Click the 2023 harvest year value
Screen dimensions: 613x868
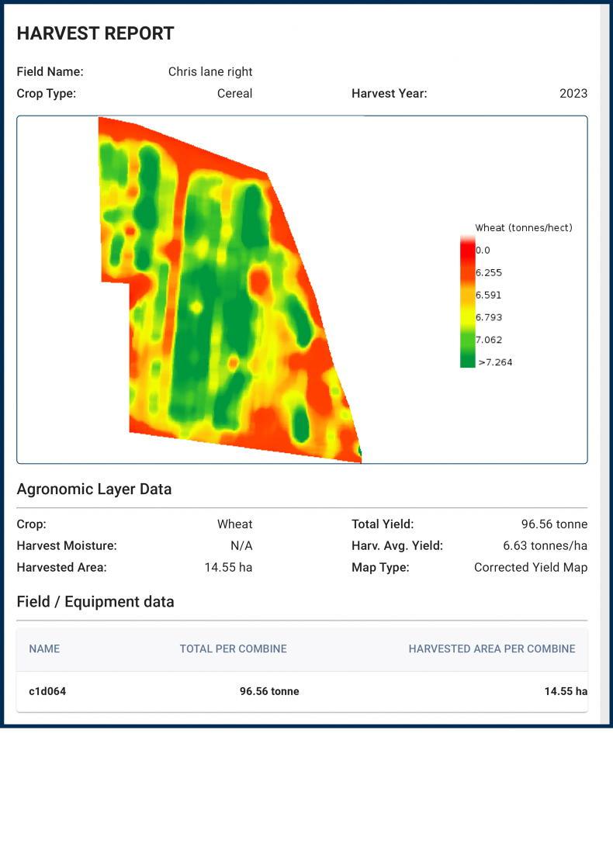[573, 94]
